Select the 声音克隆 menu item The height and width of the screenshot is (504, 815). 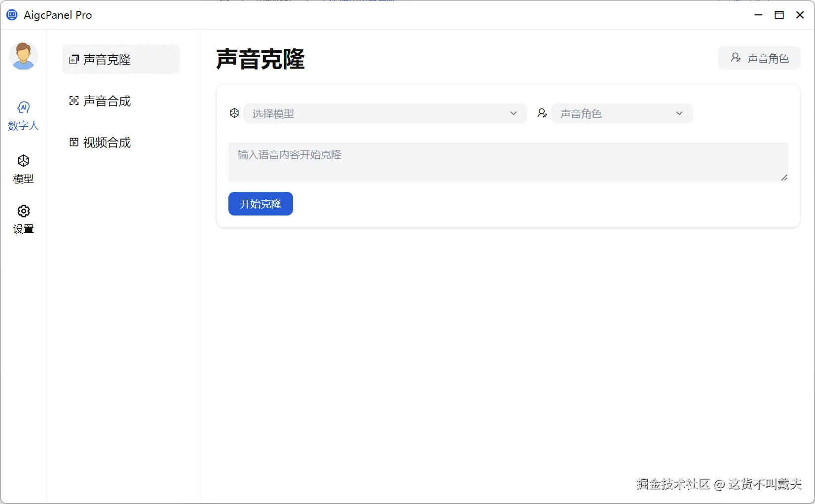[x=121, y=59]
